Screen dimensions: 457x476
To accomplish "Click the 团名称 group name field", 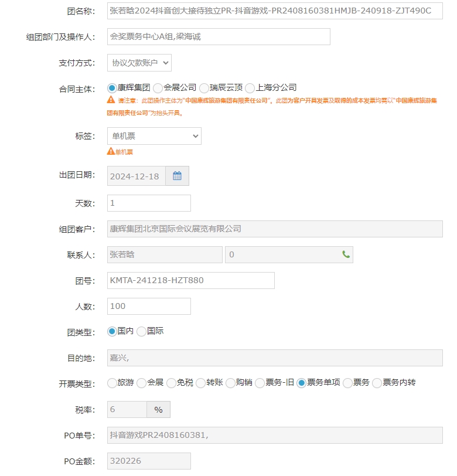I will pyautogui.click(x=274, y=11).
